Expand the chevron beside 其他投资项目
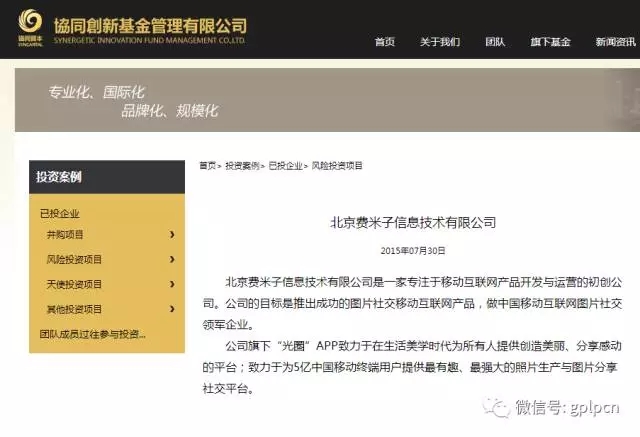The image size is (640, 437). [x=172, y=309]
